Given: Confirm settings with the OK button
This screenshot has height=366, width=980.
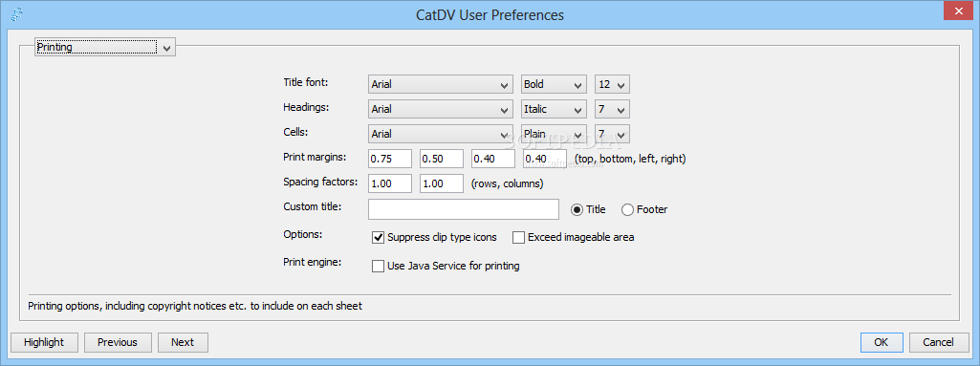Looking at the screenshot, I should click(882, 342).
